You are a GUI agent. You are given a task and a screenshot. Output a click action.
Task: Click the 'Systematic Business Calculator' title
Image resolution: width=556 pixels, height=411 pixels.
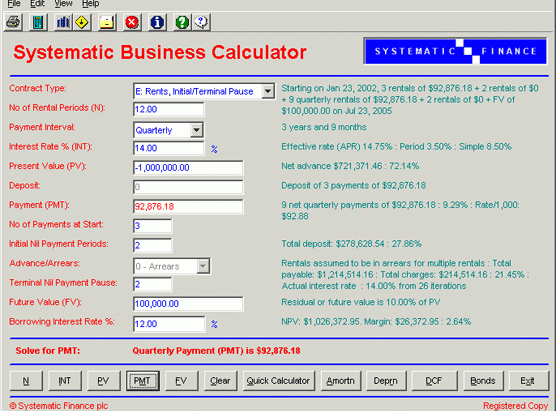click(x=160, y=52)
